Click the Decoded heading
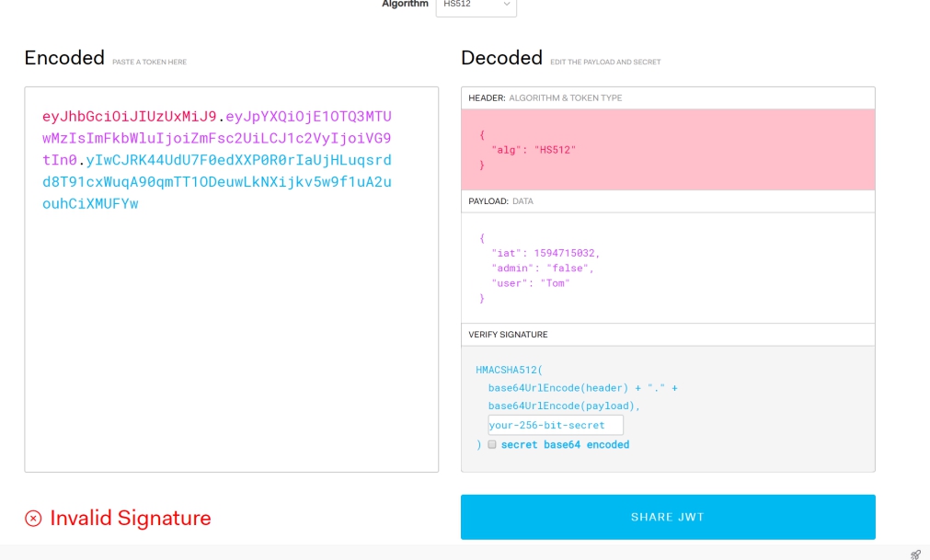Screen dimensions: 930x560 click(x=501, y=58)
